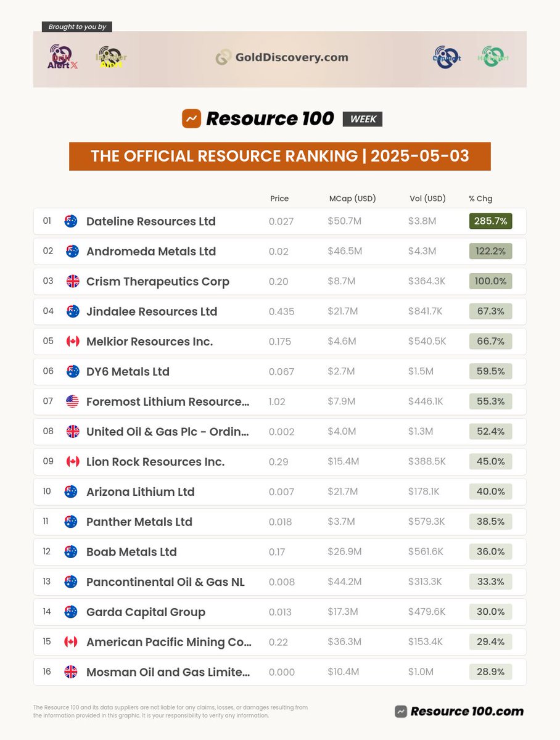560x740 pixels.
Task: Click the dark blue Alert logo in banner
Action: tap(447, 57)
